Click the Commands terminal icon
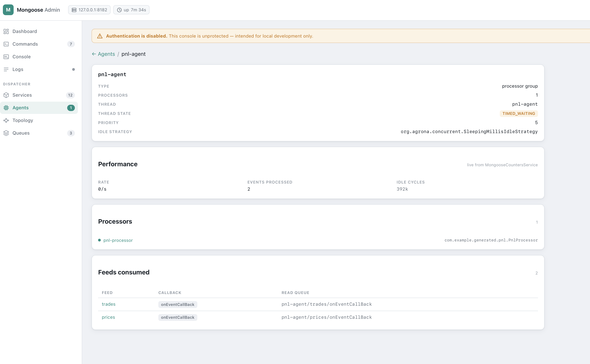Viewport: 590px width, 364px height. tap(6, 44)
